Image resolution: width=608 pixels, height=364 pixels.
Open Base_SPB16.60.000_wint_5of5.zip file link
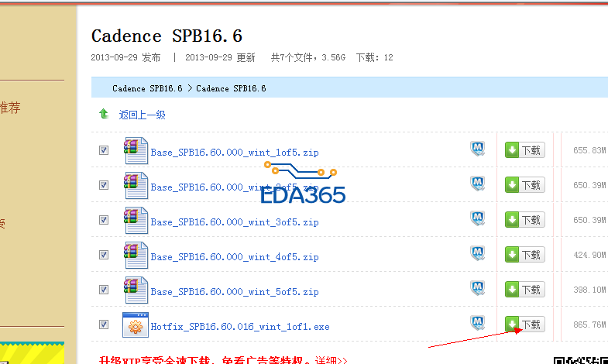235,292
